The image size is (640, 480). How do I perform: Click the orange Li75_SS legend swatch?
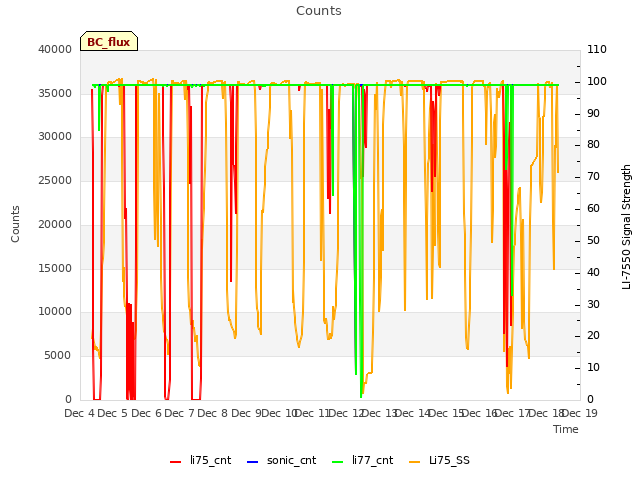point(414,462)
